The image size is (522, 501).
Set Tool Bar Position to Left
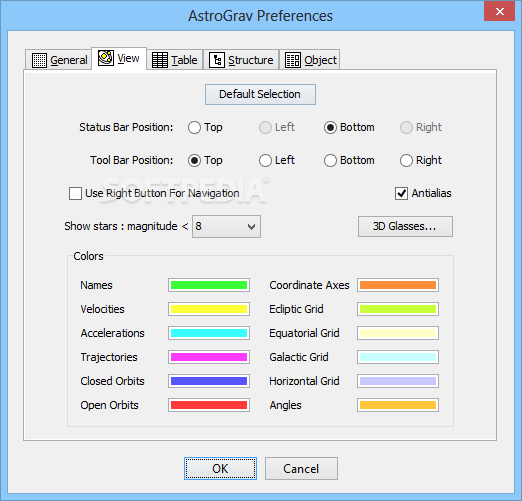[x=265, y=160]
